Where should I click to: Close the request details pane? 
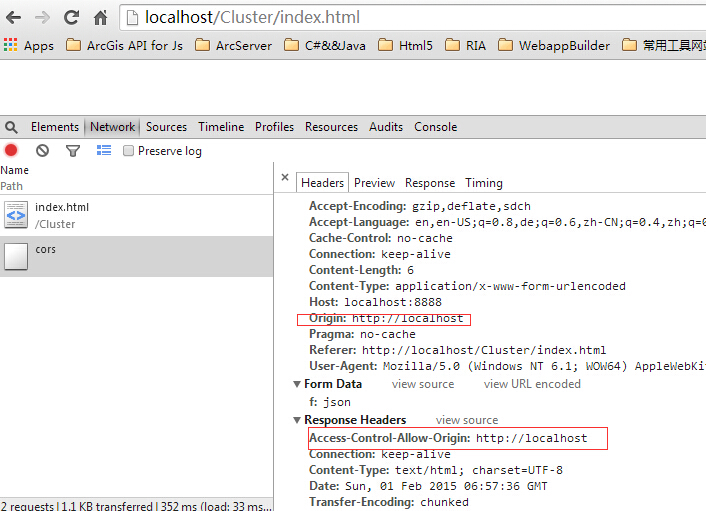point(285,179)
